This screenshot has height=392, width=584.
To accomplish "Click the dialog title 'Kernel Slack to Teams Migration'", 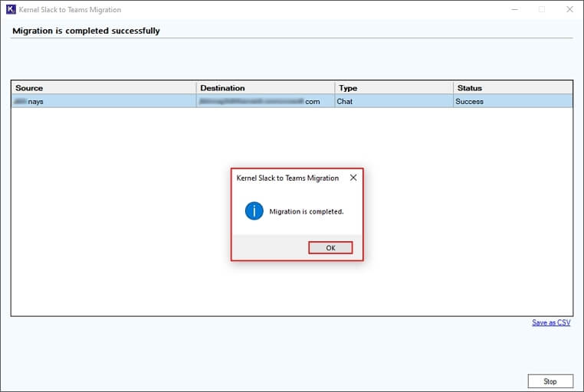I will click(x=287, y=178).
